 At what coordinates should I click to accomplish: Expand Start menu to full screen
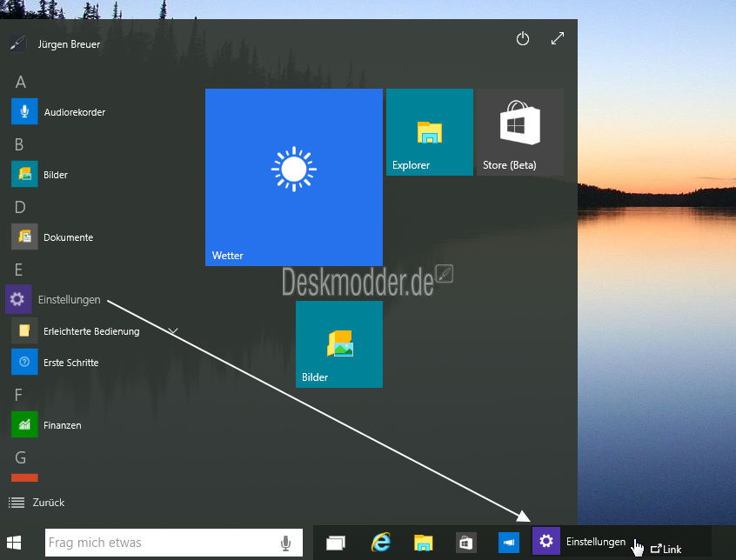pos(557,38)
